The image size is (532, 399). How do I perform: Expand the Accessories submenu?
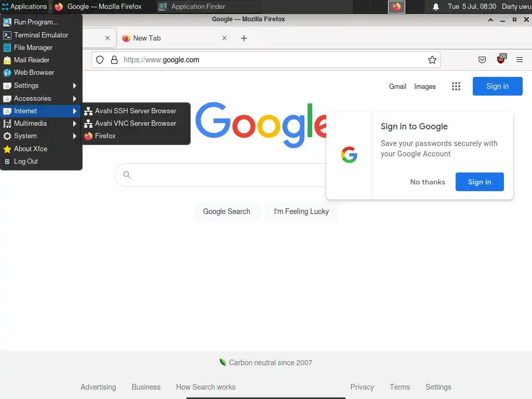(41, 98)
